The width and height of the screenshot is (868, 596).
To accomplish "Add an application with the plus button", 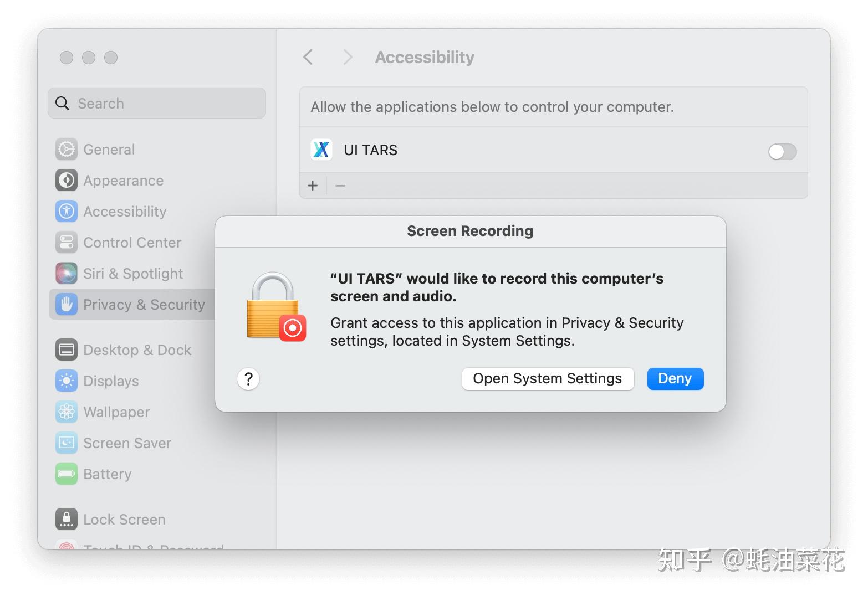I will click(x=313, y=186).
